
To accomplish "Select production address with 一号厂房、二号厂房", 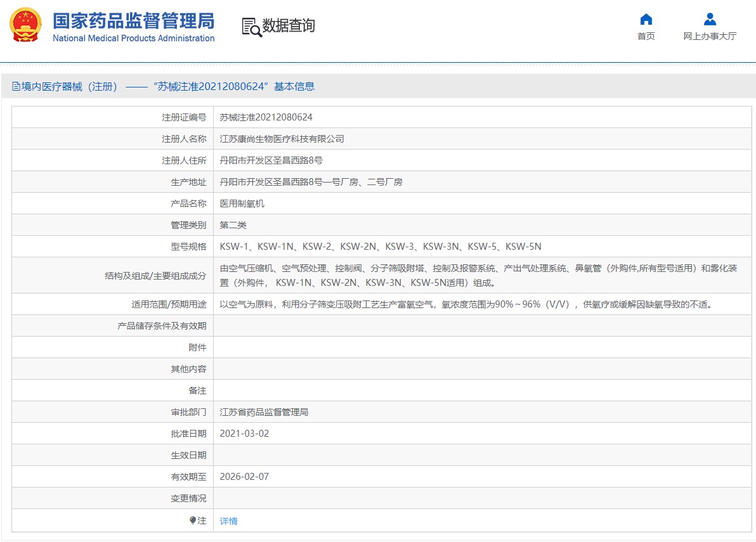I will 311,182.
